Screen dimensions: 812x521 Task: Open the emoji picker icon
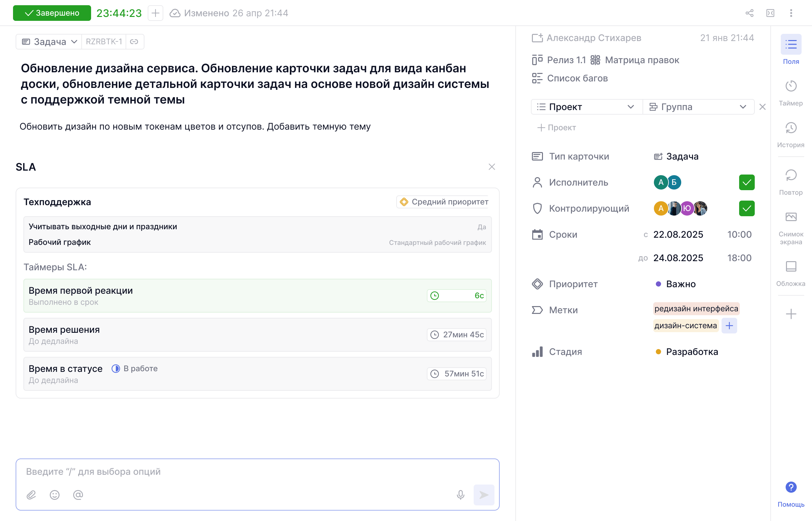coord(54,495)
